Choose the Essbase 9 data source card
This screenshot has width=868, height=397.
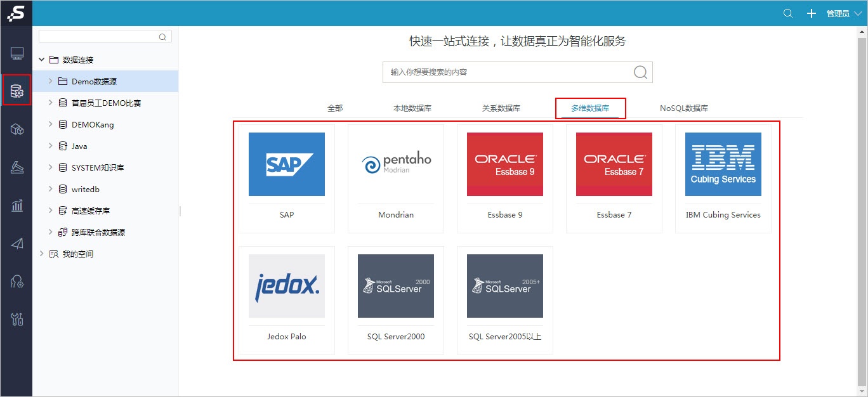[x=505, y=179]
